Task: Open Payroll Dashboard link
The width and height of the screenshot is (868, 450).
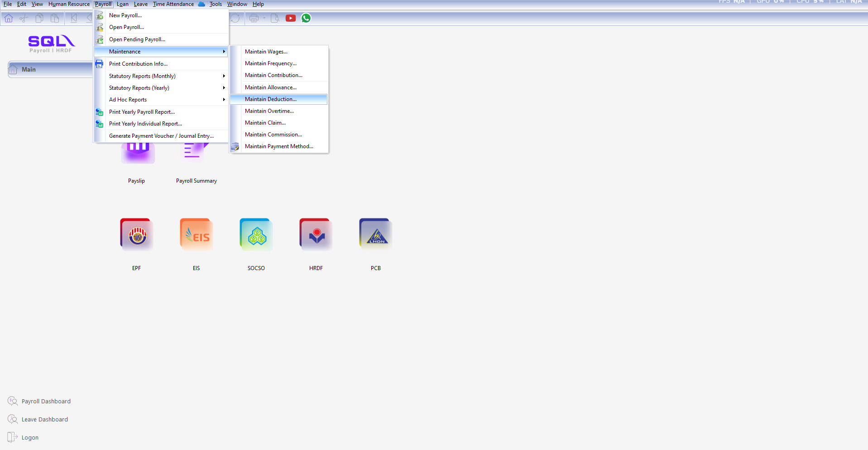Action: [x=46, y=402]
